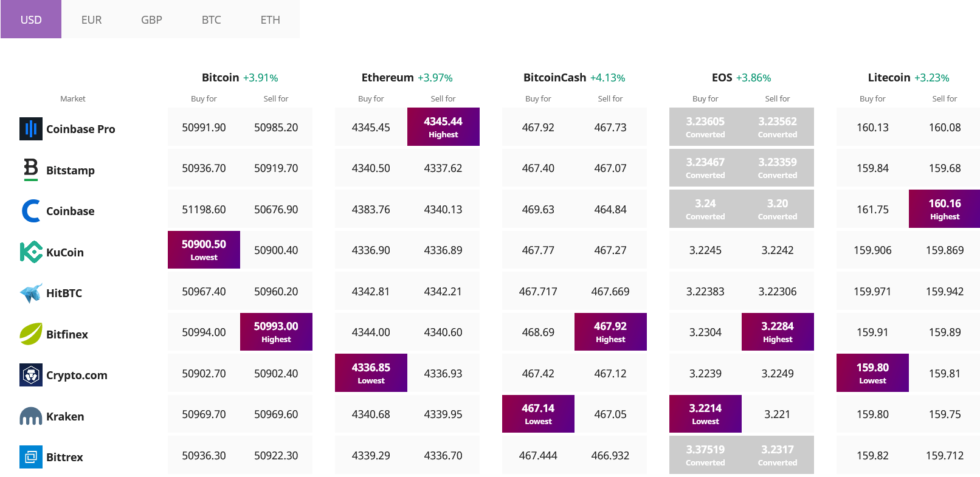This screenshot has width=980, height=477.
Task: Click Crypto.com EOS sell price 3.2249
Action: (x=778, y=374)
